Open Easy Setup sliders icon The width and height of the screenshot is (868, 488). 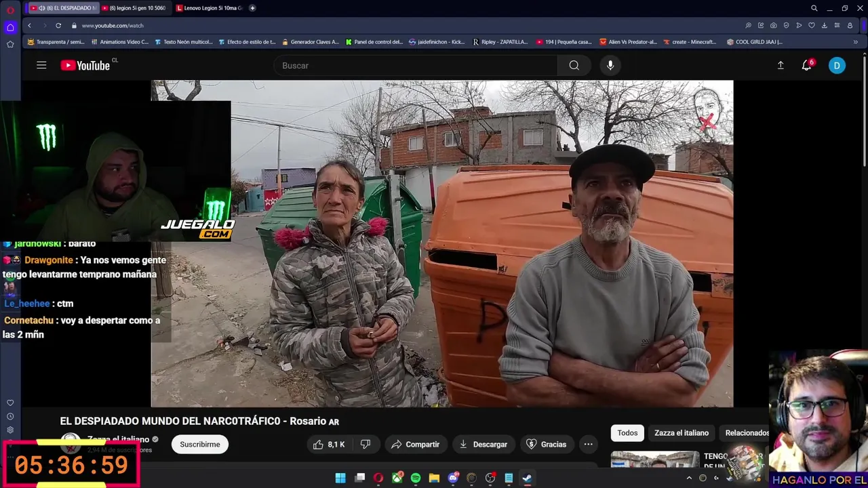click(x=837, y=25)
